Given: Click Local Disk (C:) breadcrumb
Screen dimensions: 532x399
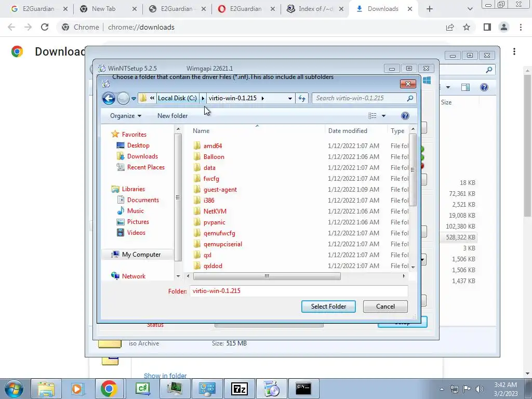Looking at the screenshot, I should click(177, 98).
